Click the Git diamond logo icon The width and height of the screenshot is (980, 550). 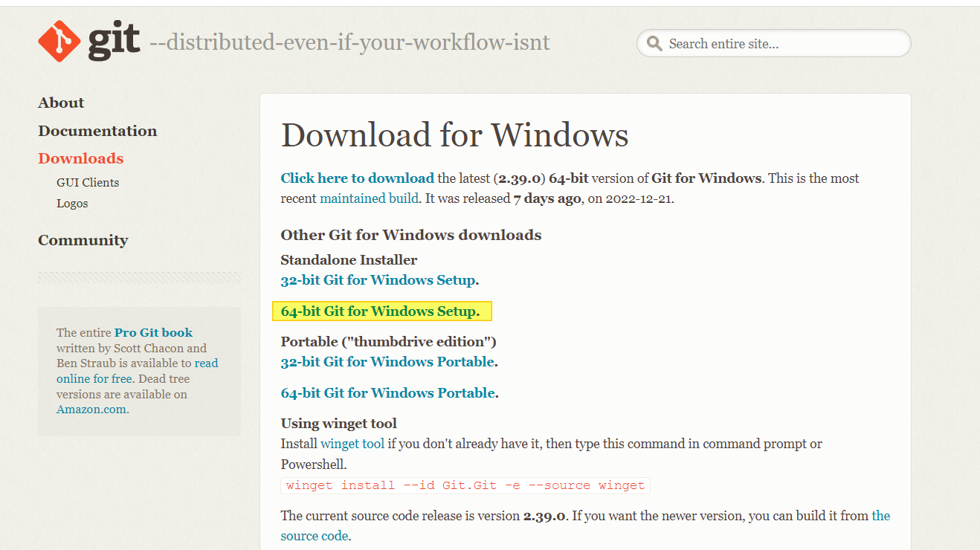pos(59,41)
